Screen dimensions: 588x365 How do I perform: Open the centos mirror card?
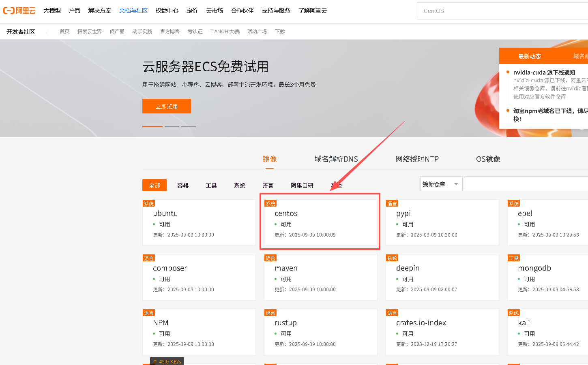(x=321, y=222)
